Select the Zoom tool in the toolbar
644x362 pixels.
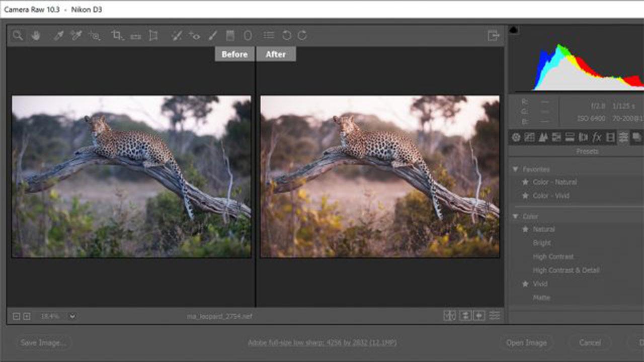pyautogui.click(x=18, y=36)
